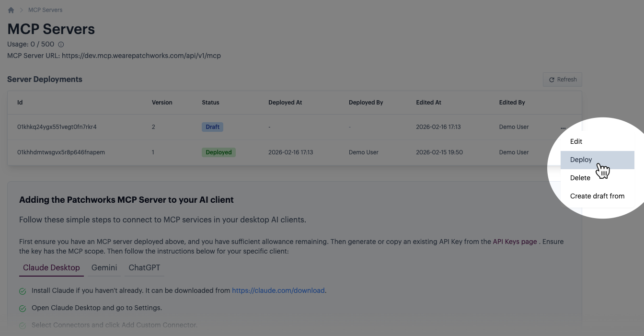Click the Deployed status badge
This screenshot has width=644, height=336.
pyautogui.click(x=218, y=152)
